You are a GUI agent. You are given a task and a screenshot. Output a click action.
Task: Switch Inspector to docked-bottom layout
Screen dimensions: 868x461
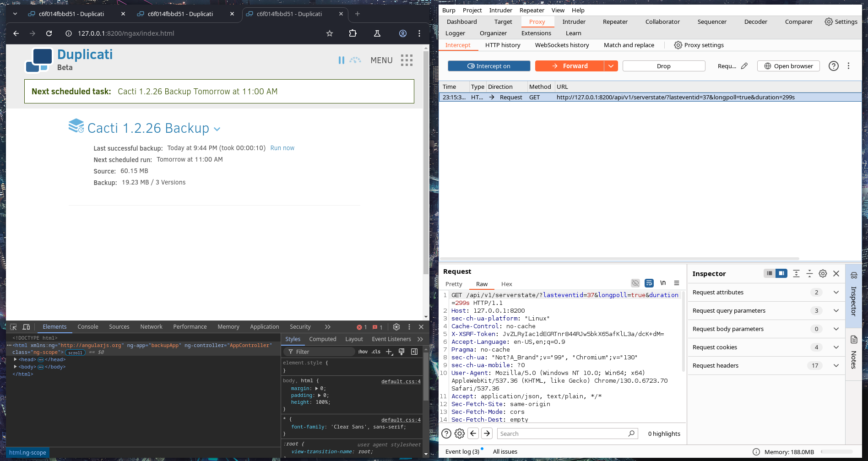(770, 273)
